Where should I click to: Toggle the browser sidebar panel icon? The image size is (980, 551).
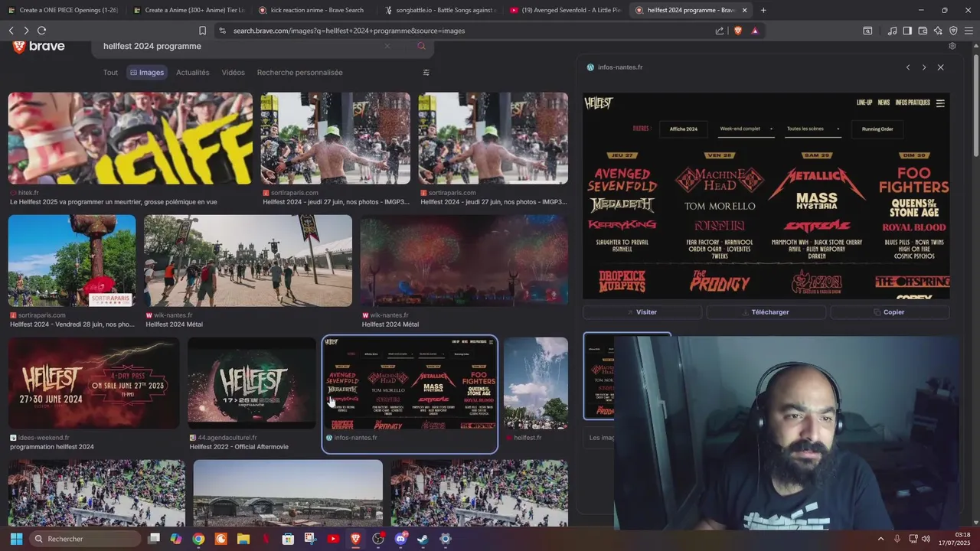[907, 31]
